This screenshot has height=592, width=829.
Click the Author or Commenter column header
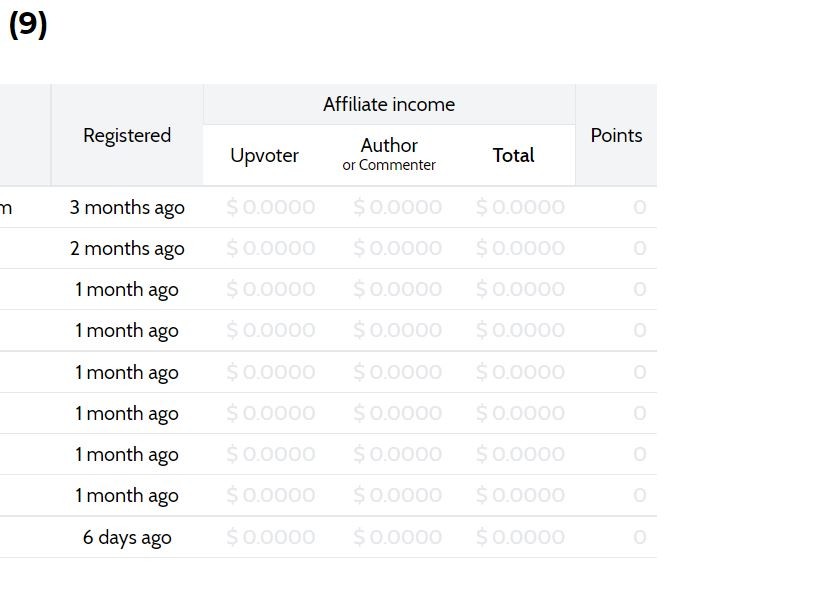[x=389, y=154]
